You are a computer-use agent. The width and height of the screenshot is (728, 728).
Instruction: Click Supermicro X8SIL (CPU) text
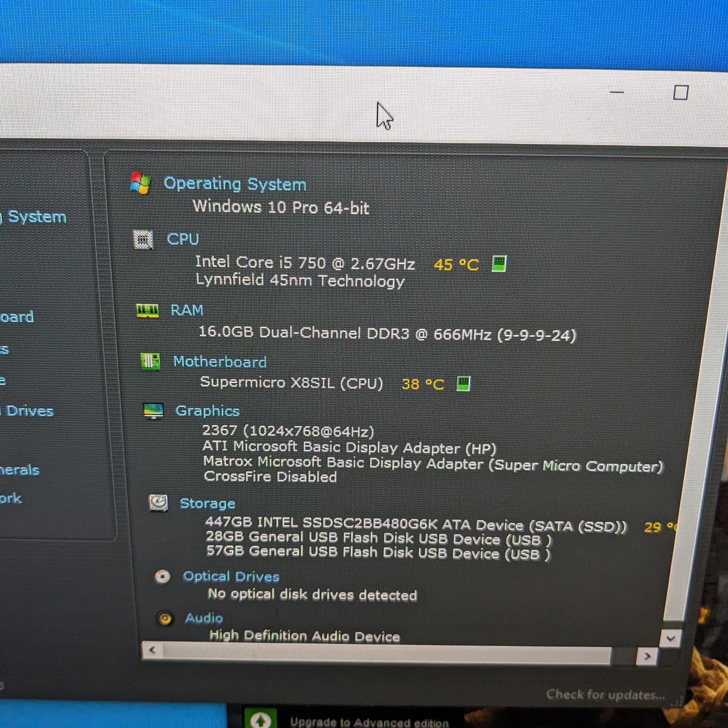(291, 383)
